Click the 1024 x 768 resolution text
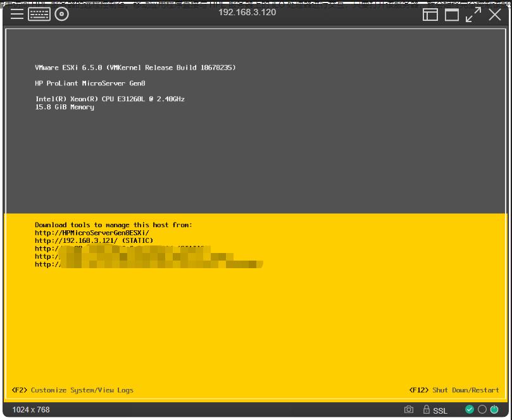512x420 pixels. coord(31,409)
